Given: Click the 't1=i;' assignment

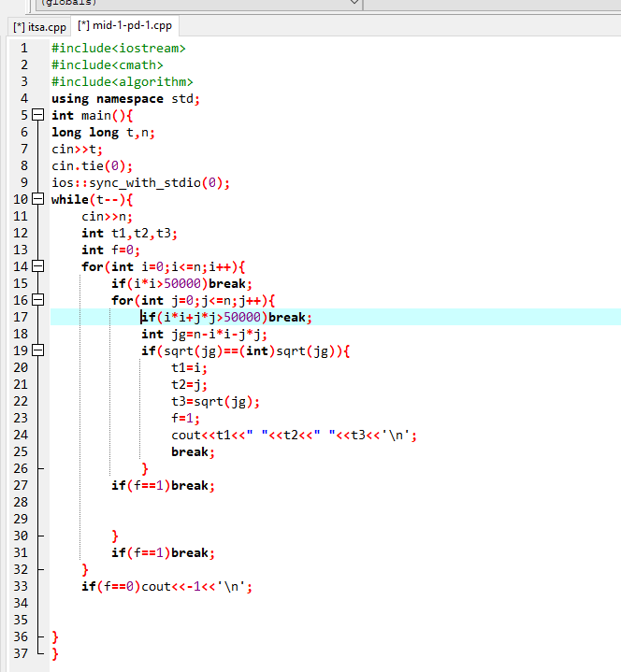Looking at the screenshot, I should [x=190, y=367].
